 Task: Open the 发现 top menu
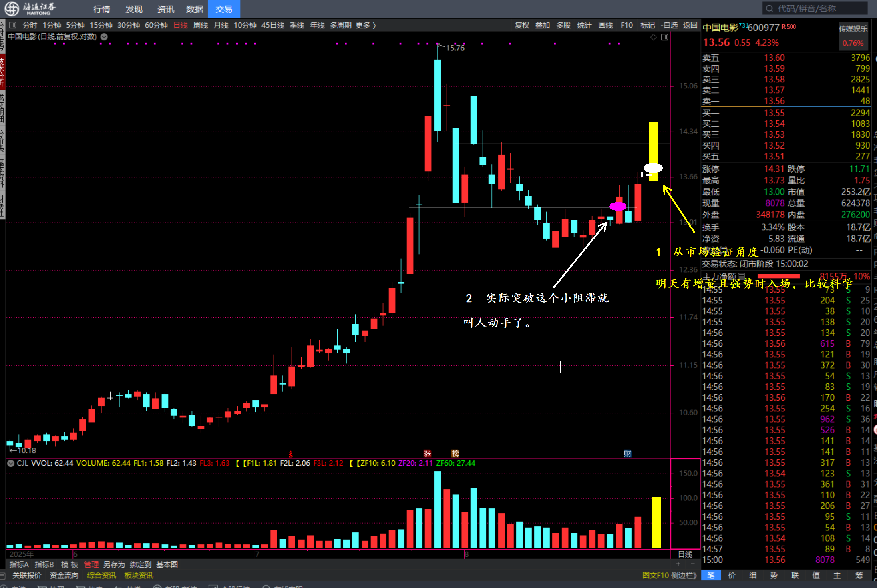[x=134, y=9]
